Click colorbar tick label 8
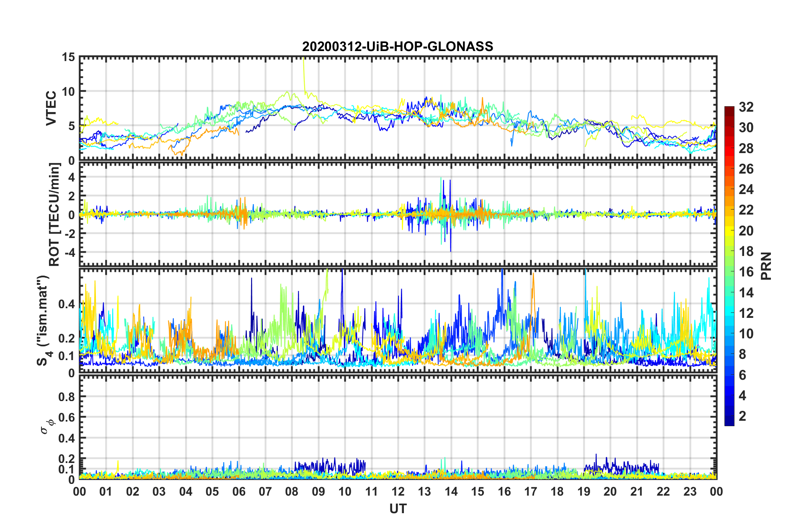796x532 pixels. 742,354
